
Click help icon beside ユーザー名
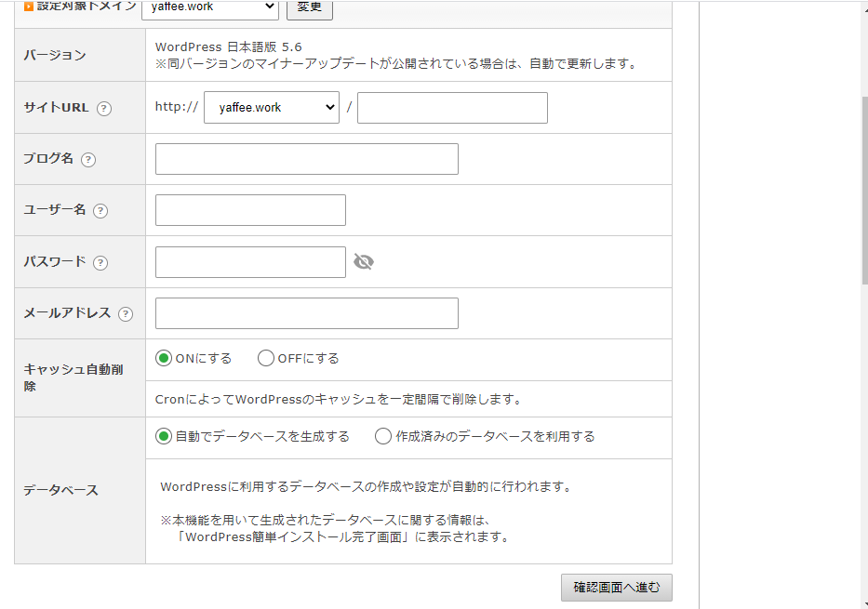click(100, 211)
